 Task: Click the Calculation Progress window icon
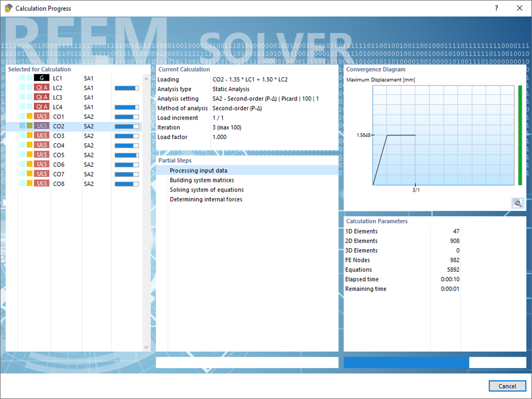coord(8,8)
